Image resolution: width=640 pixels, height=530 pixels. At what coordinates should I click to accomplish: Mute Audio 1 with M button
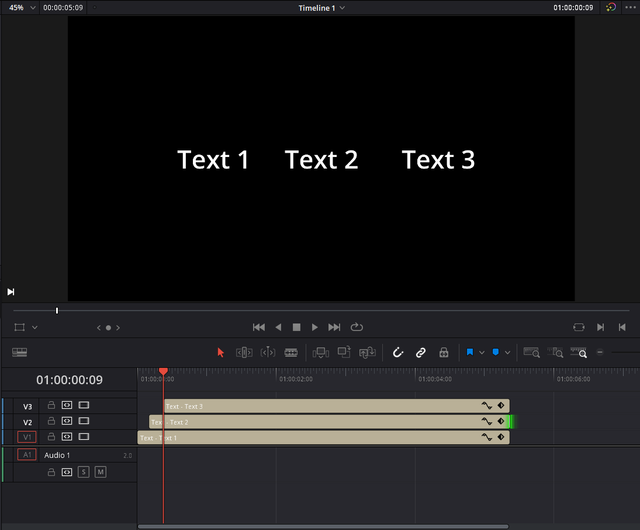click(100, 472)
